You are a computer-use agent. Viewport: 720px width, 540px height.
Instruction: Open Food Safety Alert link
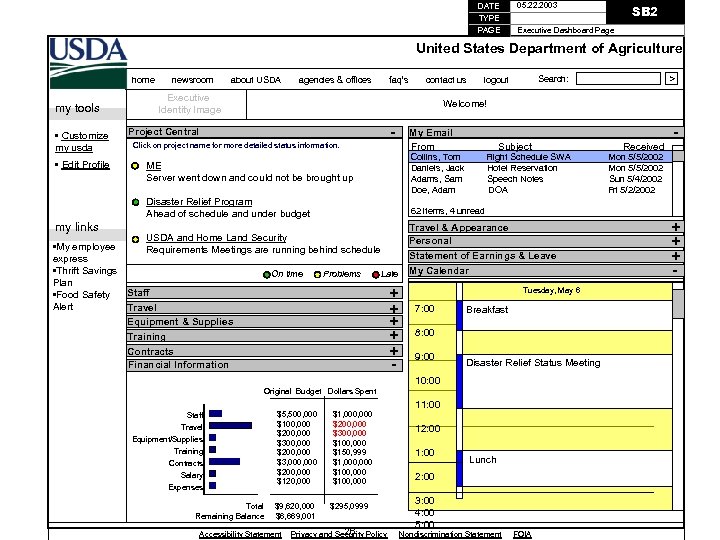[81, 300]
